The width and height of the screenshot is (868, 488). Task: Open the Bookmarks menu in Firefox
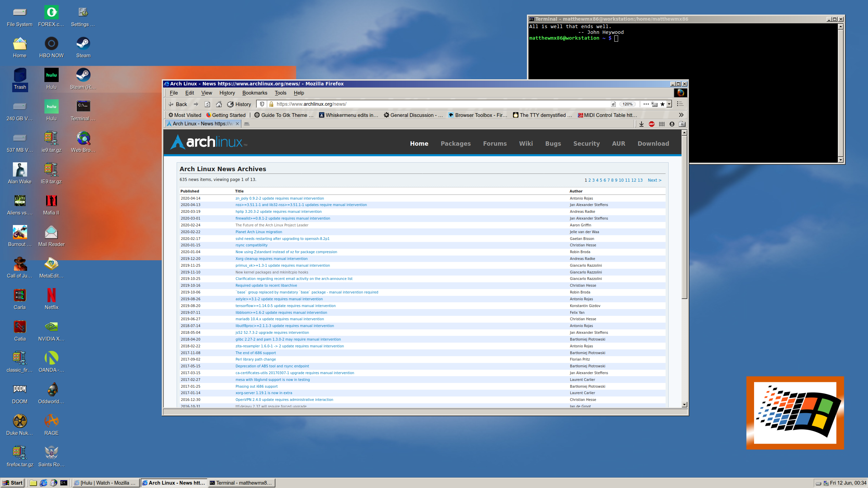255,93
